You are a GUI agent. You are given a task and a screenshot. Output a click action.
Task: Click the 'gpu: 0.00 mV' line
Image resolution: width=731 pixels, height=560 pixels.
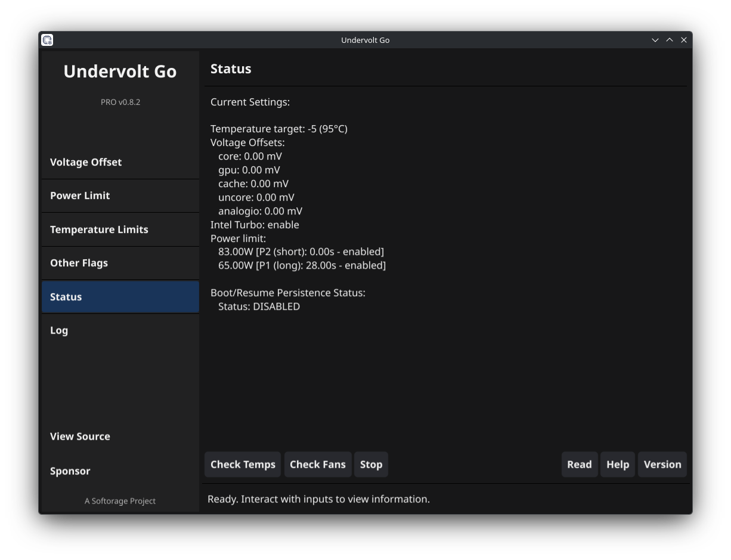pyautogui.click(x=249, y=170)
